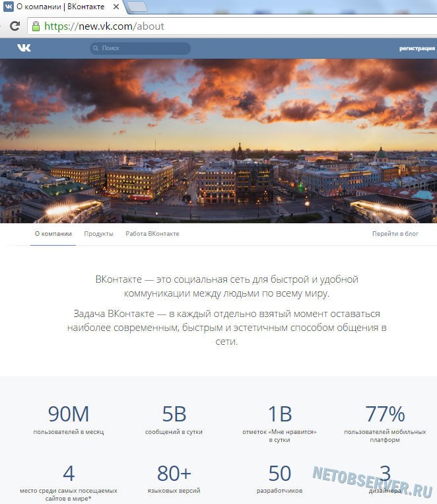Click the address bar URL new.vk.com/about
437x504 pixels.
pyautogui.click(x=104, y=26)
